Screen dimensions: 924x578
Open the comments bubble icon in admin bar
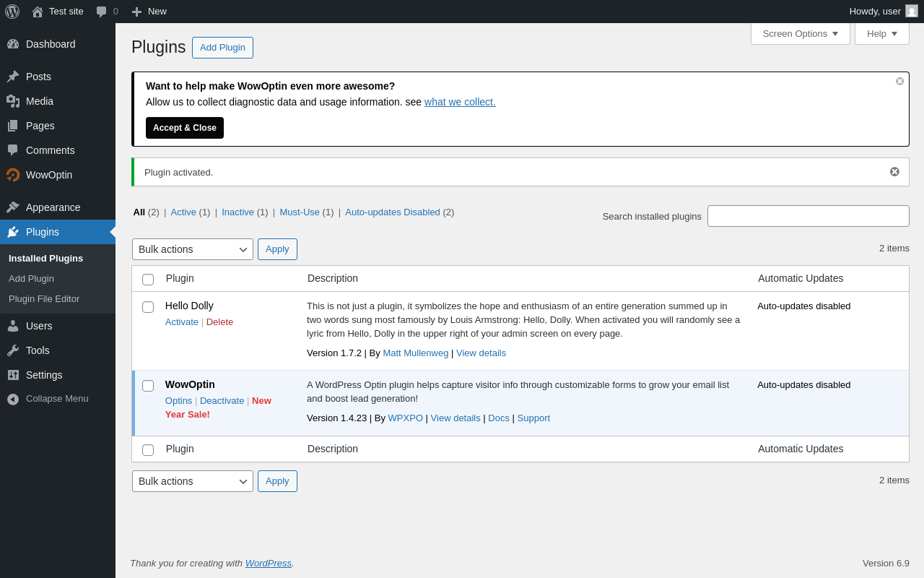102,12
